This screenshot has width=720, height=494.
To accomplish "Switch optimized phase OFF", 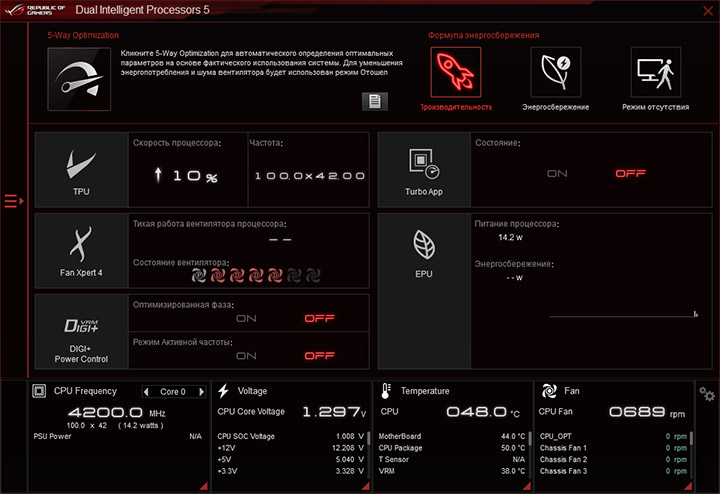I will click(x=320, y=319).
